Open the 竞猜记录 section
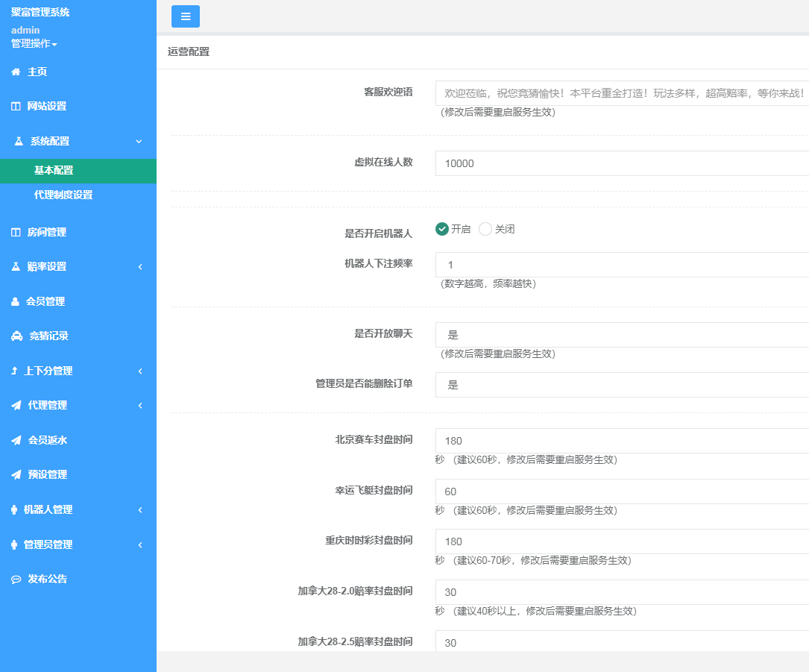 [46, 336]
